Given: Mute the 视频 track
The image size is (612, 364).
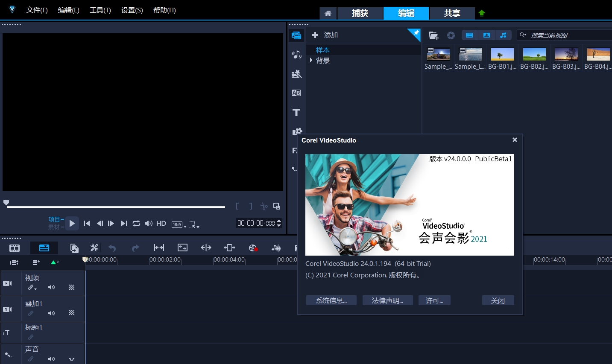Looking at the screenshot, I should (51, 287).
